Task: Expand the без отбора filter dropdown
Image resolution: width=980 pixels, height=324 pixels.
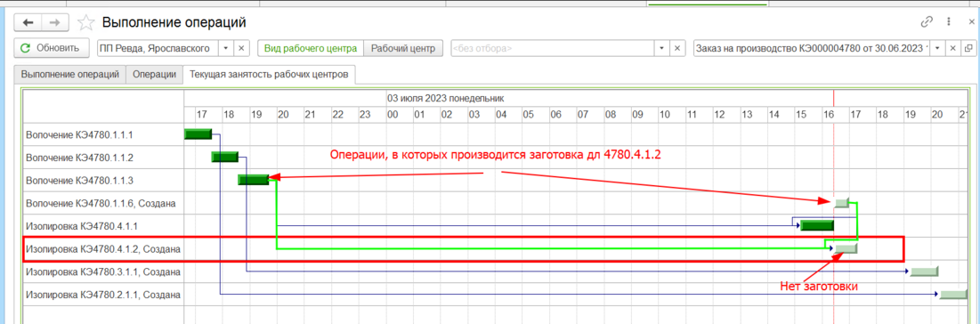Action: 662,48
